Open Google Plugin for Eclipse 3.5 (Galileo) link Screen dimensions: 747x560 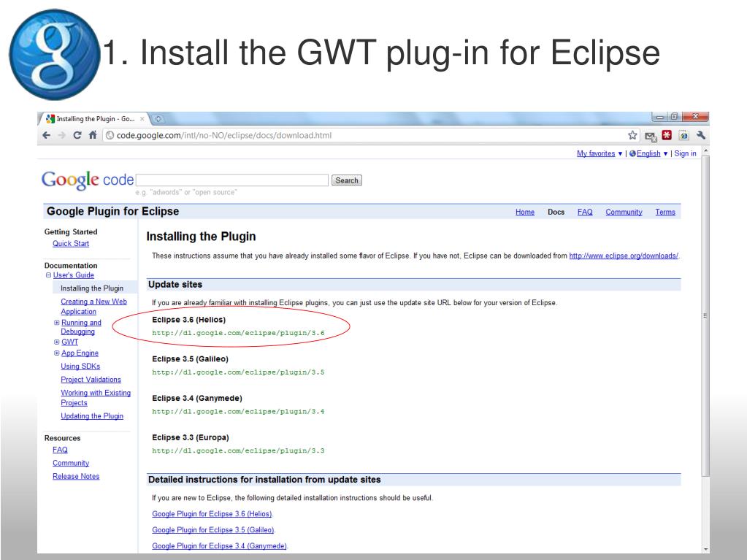point(213,530)
